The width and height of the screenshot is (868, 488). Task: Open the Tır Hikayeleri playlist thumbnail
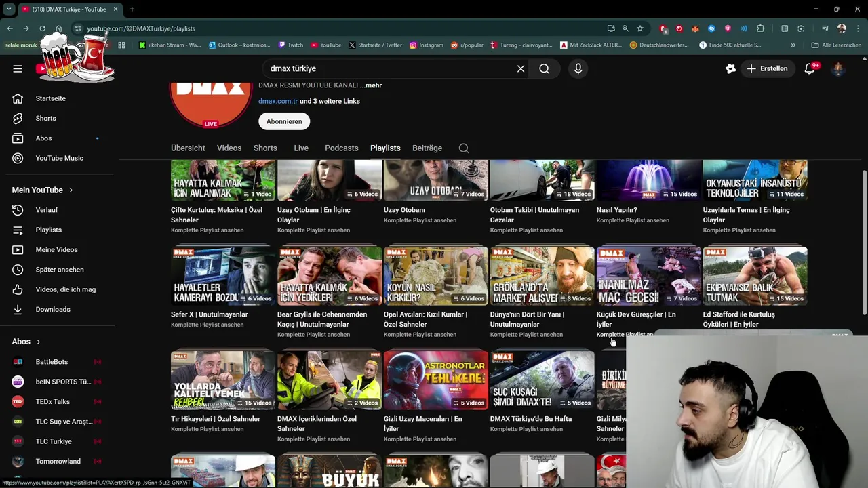pos(223,381)
